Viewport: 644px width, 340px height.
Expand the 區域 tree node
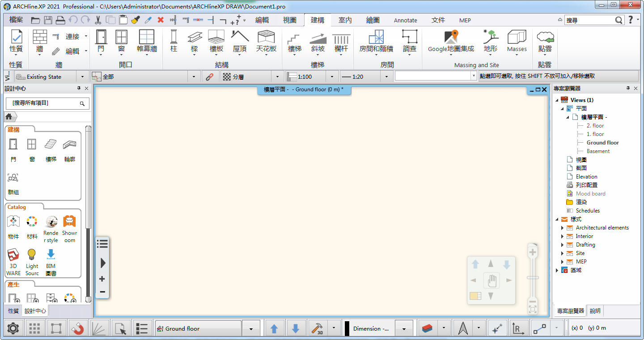(x=557, y=270)
